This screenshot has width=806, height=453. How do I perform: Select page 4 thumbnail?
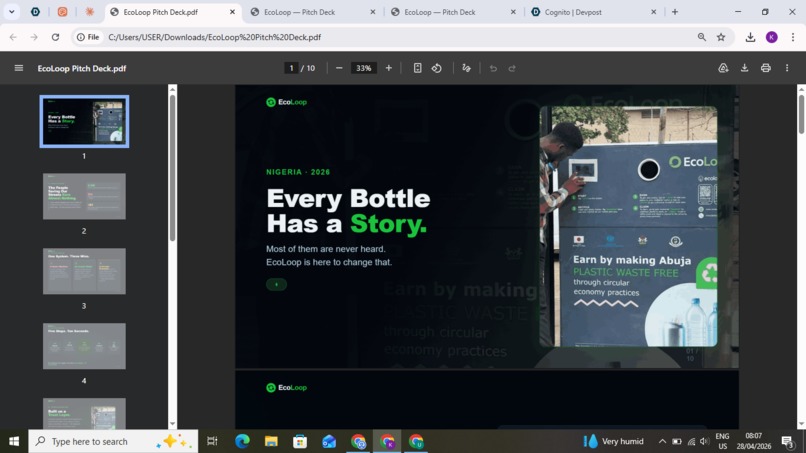click(84, 346)
